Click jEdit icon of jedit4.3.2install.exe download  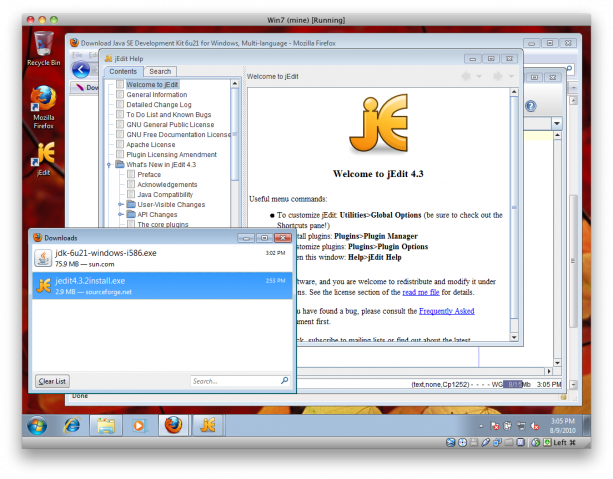(43, 285)
